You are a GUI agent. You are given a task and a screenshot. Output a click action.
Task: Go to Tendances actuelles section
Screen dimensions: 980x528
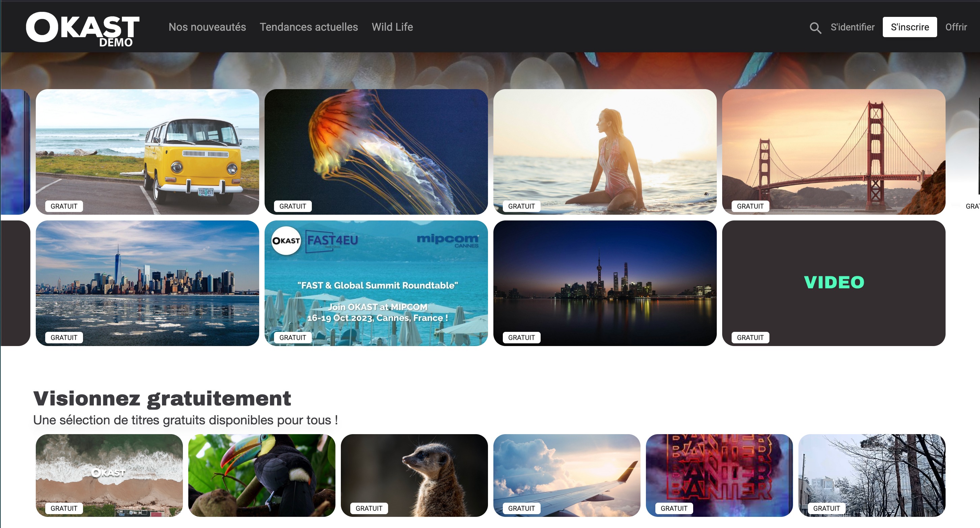[308, 27]
